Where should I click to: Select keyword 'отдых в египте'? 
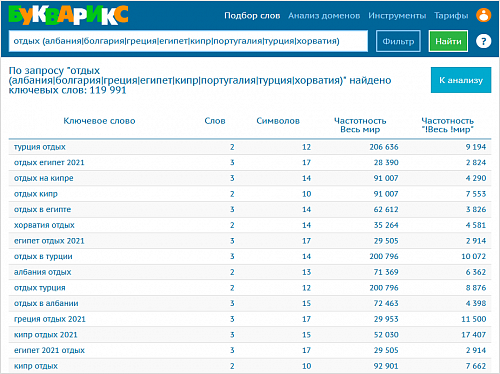(42, 210)
